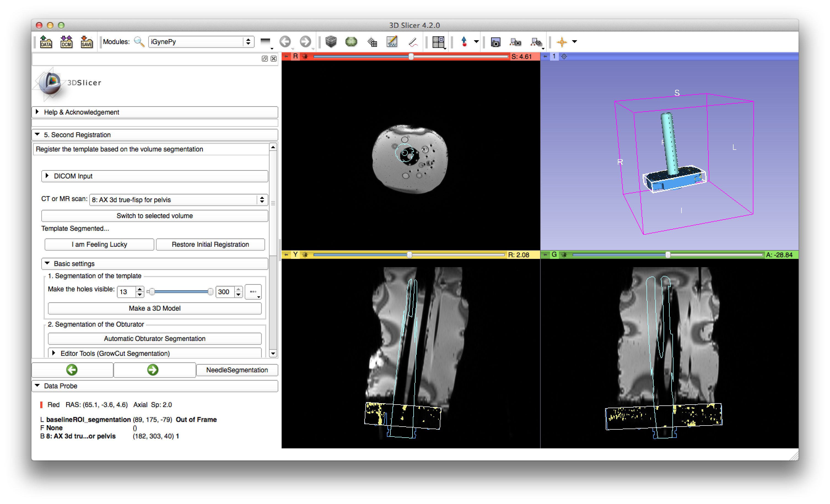Open the iGynePy modules dropdown
The height and width of the screenshot is (504, 830).
[x=201, y=42]
